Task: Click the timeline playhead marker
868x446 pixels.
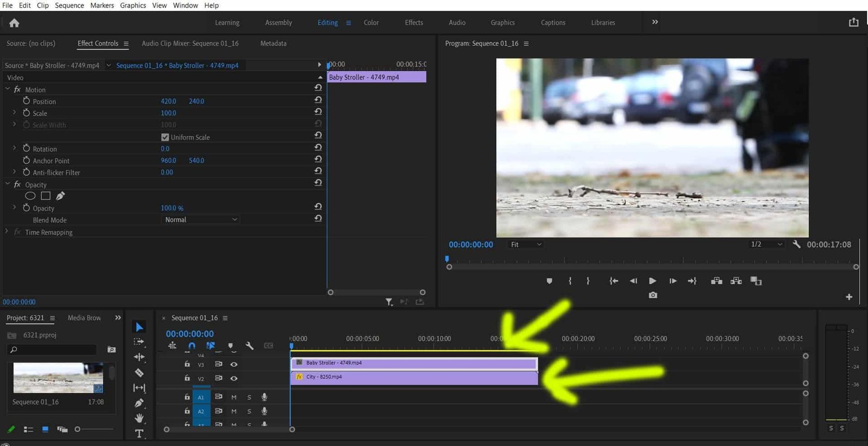Action: click(x=291, y=345)
